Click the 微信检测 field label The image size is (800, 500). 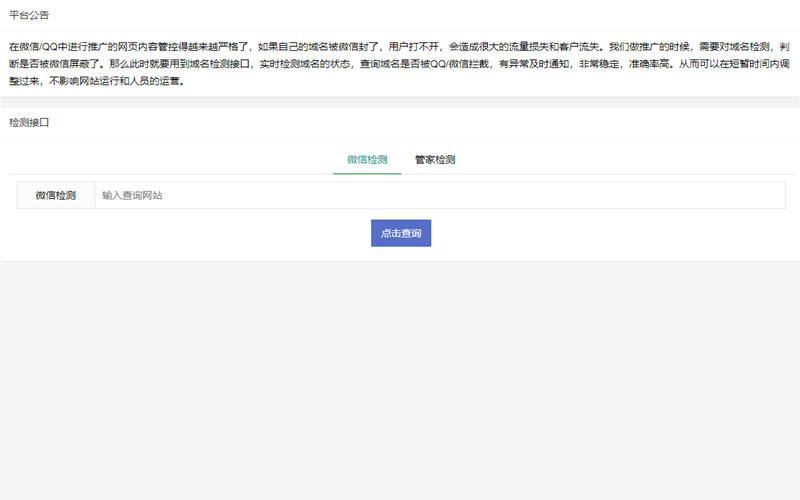tap(56, 195)
